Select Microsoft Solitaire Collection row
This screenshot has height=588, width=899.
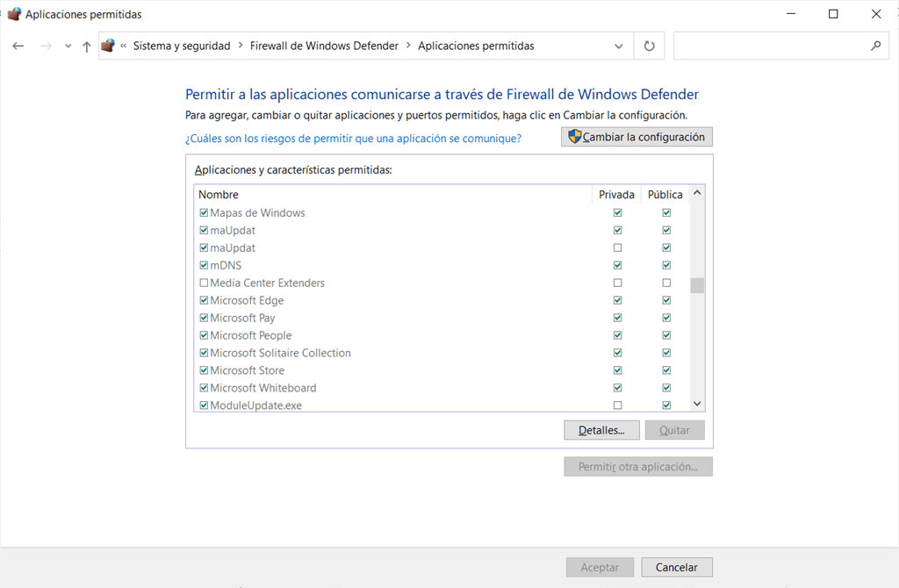click(x=442, y=353)
